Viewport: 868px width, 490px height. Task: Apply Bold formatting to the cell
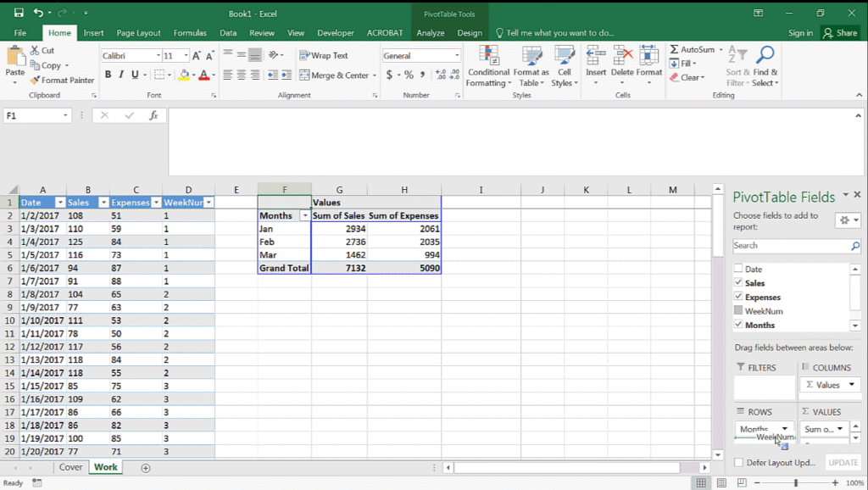point(108,75)
